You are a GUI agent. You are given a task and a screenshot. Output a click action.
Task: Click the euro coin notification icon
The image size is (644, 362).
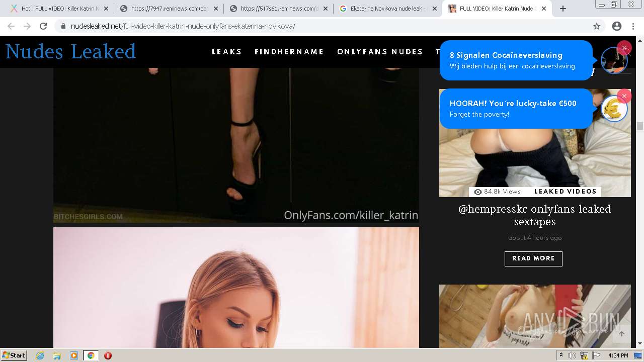pyautogui.click(x=614, y=109)
